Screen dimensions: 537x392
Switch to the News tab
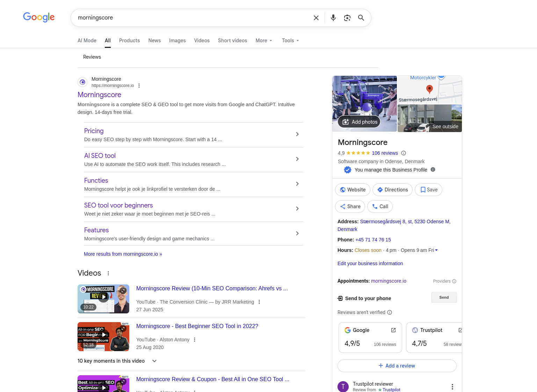point(154,41)
